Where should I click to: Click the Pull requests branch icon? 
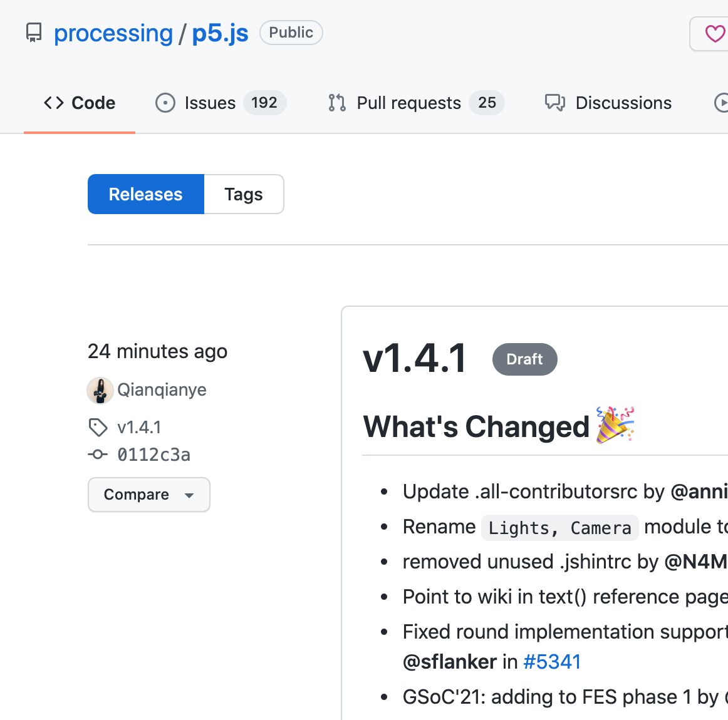pos(337,103)
